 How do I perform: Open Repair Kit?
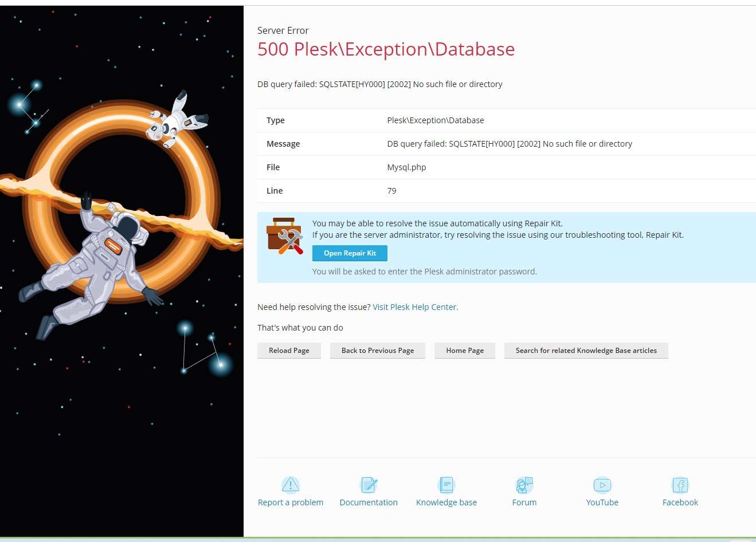(350, 253)
